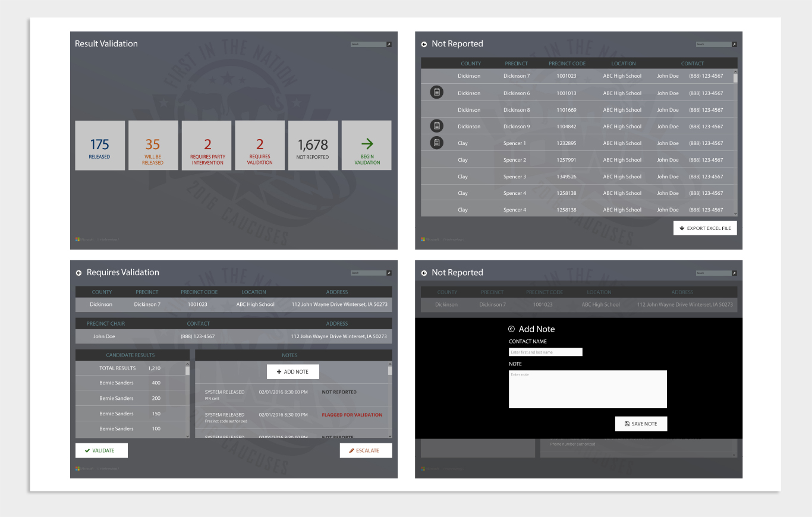This screenshot has height=517, width=812.
Task: Select precinct code 1349526 in the list
Action: [x=566, y=176]
